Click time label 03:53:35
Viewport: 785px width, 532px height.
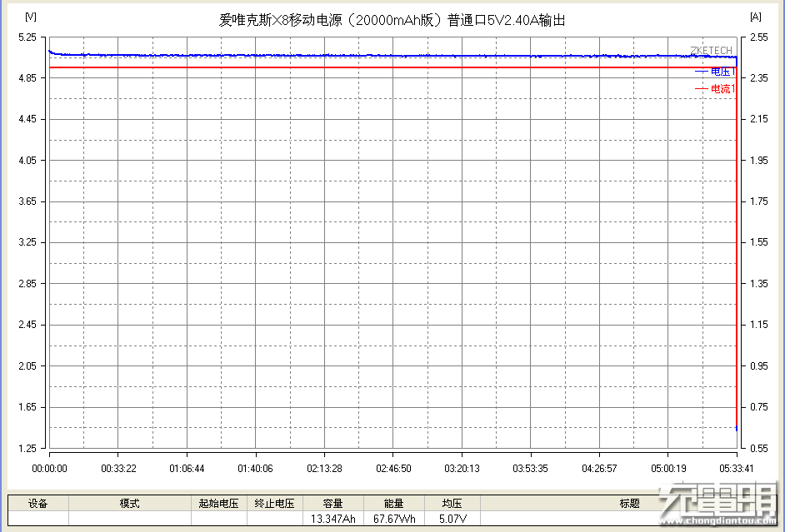pos(530,469)
